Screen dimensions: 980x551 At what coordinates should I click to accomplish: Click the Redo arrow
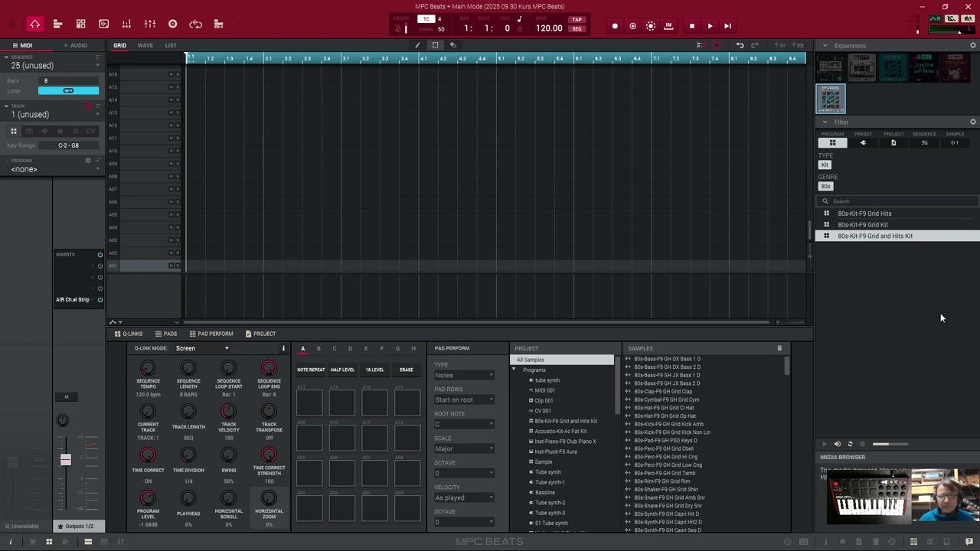pos(754,45)
